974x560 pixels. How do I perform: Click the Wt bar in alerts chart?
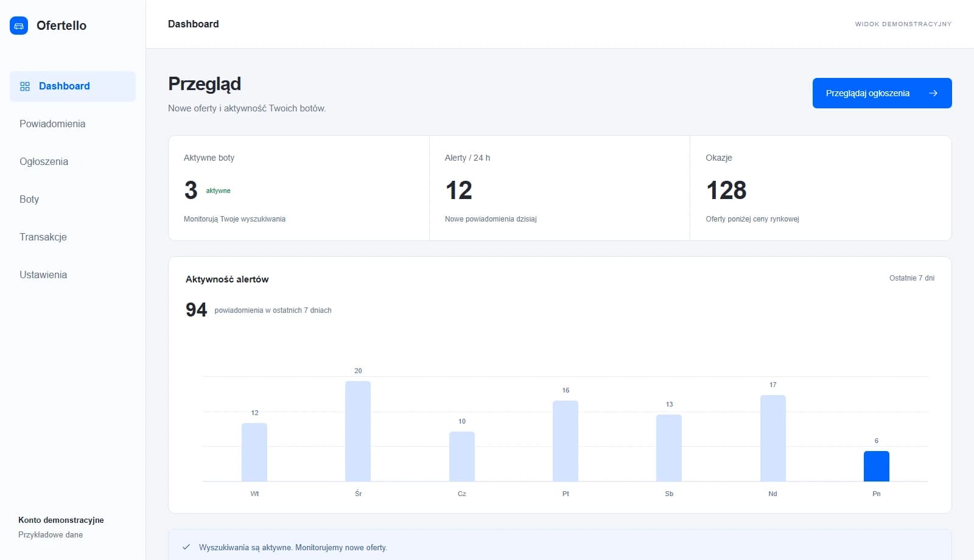254,452
